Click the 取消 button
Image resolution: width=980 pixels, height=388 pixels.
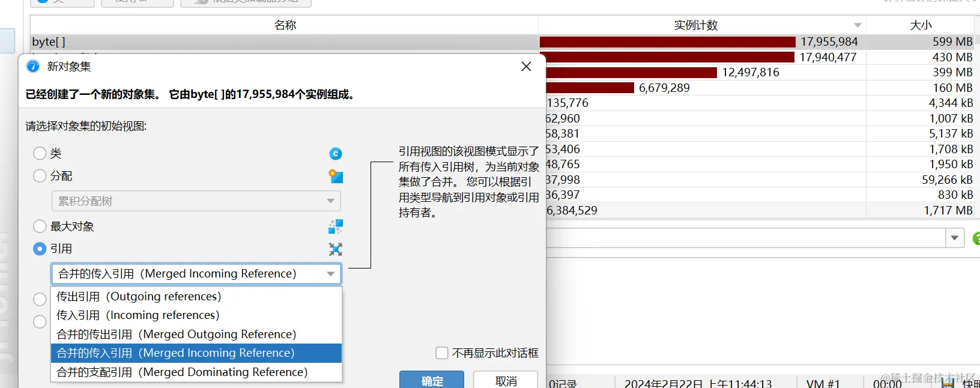(x=506, y=381)
